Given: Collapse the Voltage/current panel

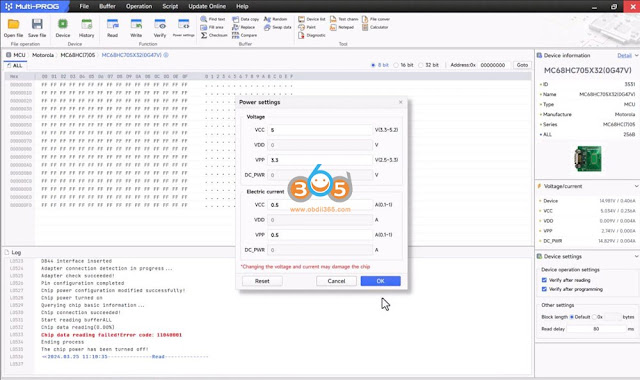Looking at the screenshot, I should pos(636,186).
